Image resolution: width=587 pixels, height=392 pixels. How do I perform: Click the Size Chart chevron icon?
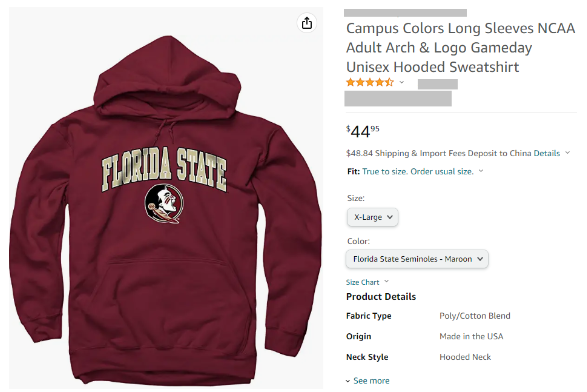[386, 281]
